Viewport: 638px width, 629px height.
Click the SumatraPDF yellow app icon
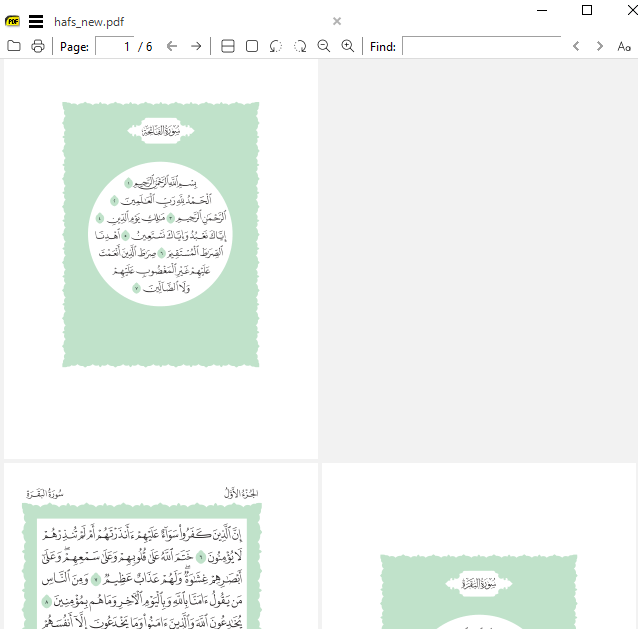coord(13,21)
